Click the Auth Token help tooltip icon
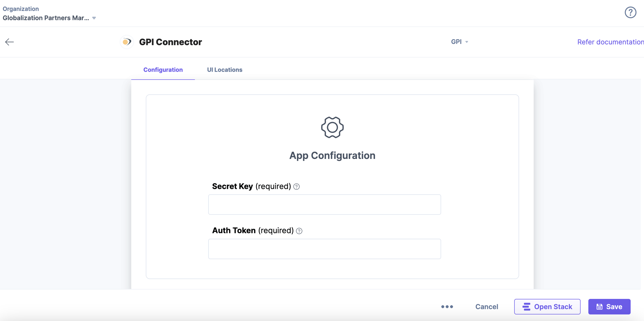Image resolution: width=644 pixels, height=321 pixels. coord(299,231)
